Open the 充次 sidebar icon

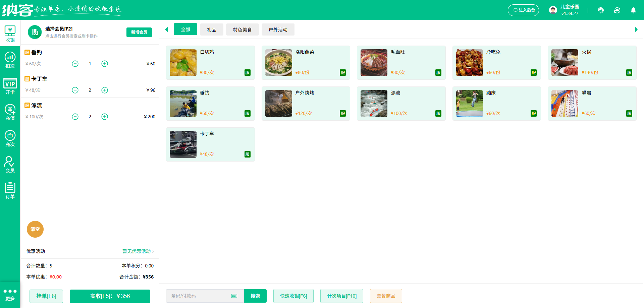point(10,139)
